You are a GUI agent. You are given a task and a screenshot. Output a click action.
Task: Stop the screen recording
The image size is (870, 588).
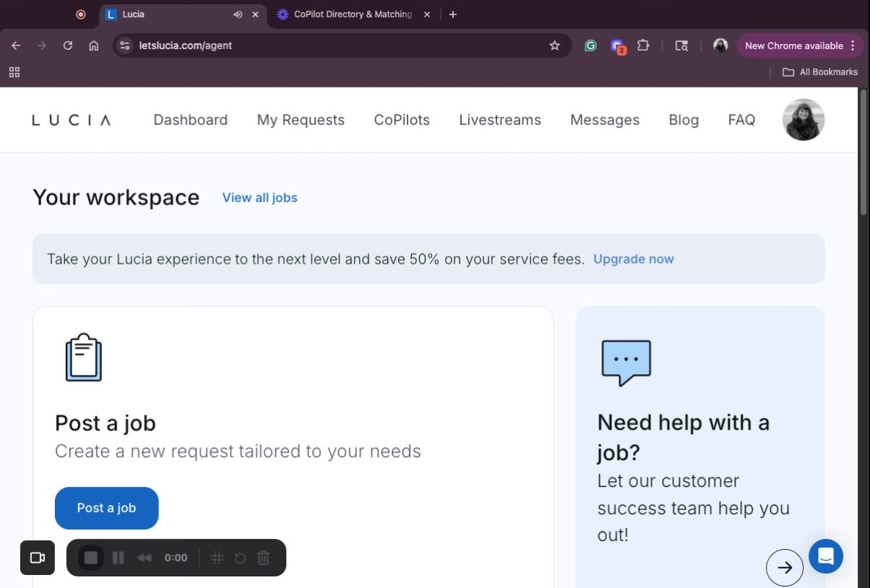point(91,558)
